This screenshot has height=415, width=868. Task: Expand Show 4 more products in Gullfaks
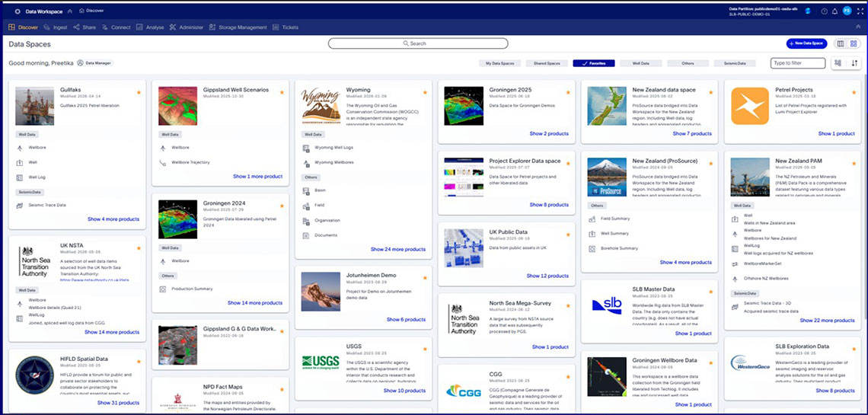click(113, 219)
